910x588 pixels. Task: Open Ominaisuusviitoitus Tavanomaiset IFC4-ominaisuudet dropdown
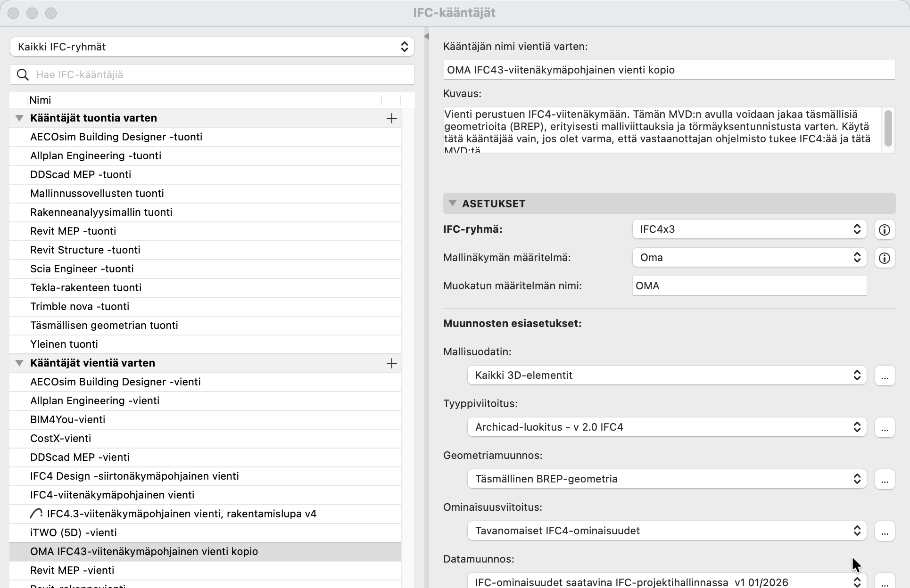[x=667, y=531]
